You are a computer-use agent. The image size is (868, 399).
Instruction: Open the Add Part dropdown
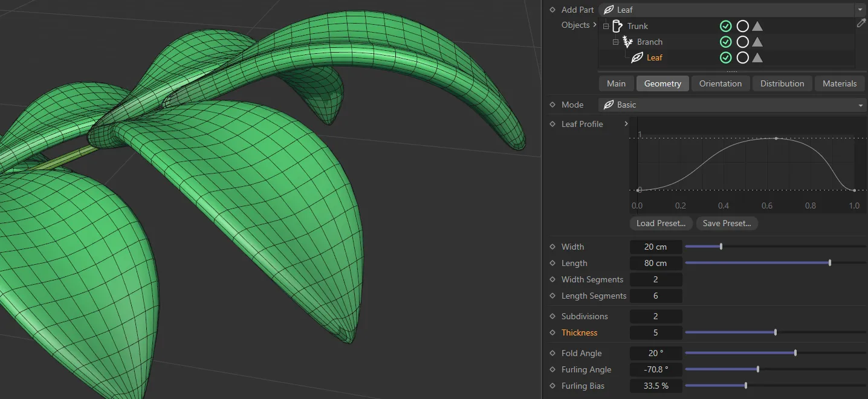click(860, 10)
